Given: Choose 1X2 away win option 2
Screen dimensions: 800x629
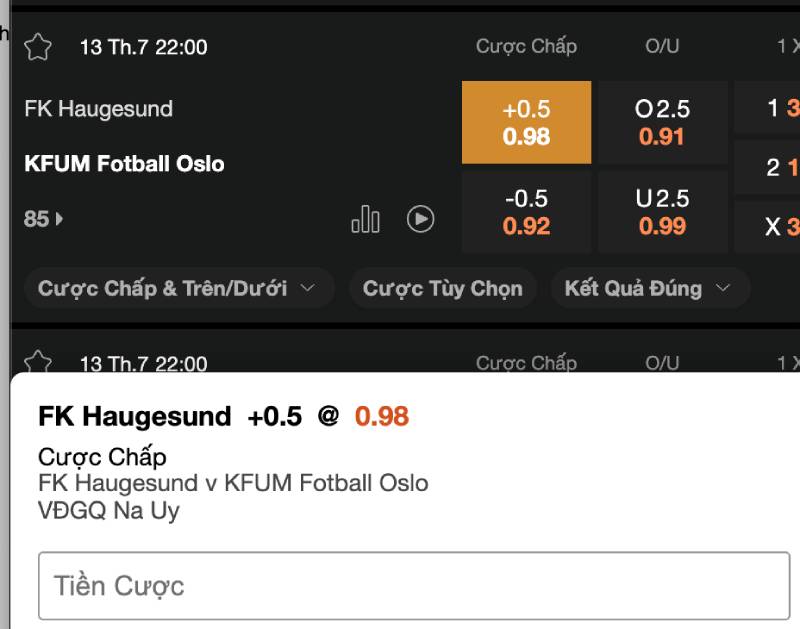Looking at the screenshot, I should point(770,168).
